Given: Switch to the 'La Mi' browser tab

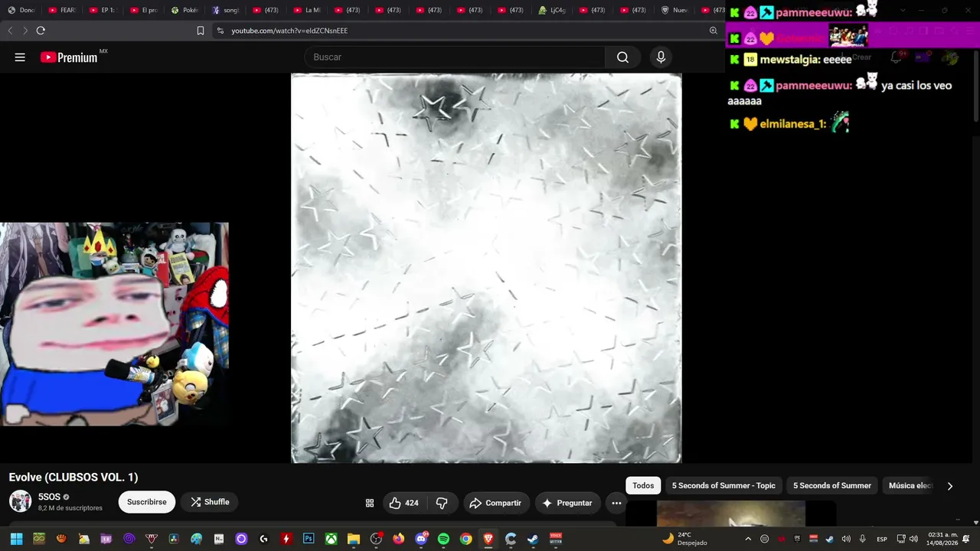Looking at the screenshot, I should pyautogui.click(x=307, y=10).
